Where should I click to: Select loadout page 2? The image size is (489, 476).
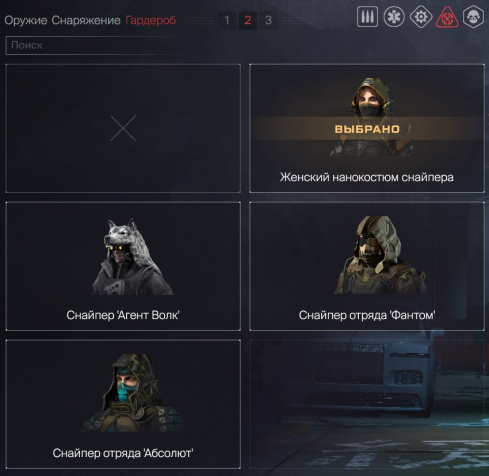[x=248, y=20]
